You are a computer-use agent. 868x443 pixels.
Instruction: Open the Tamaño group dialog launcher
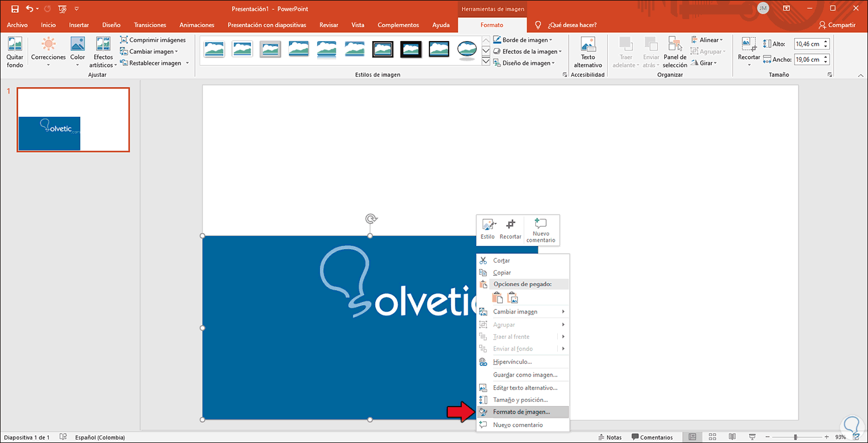[x=830, y=75]
